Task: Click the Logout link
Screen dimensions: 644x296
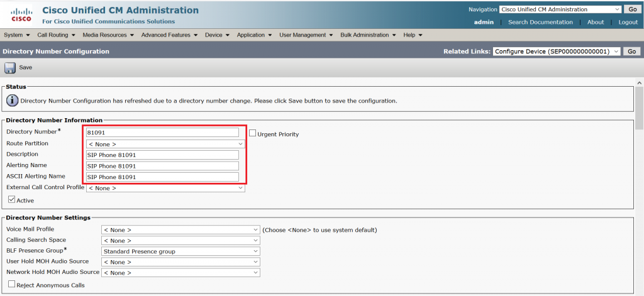Action: (628, 22)
